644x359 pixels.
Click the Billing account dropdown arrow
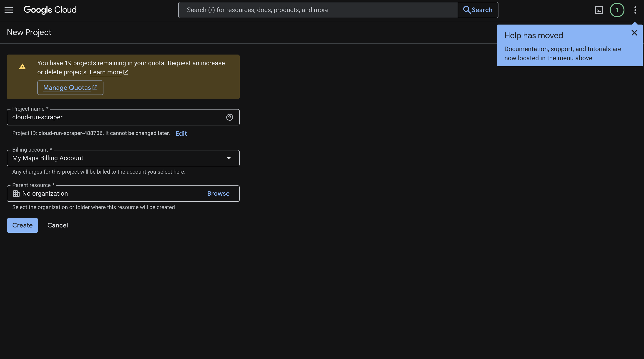pyautogui.click(x=229, y=158)
